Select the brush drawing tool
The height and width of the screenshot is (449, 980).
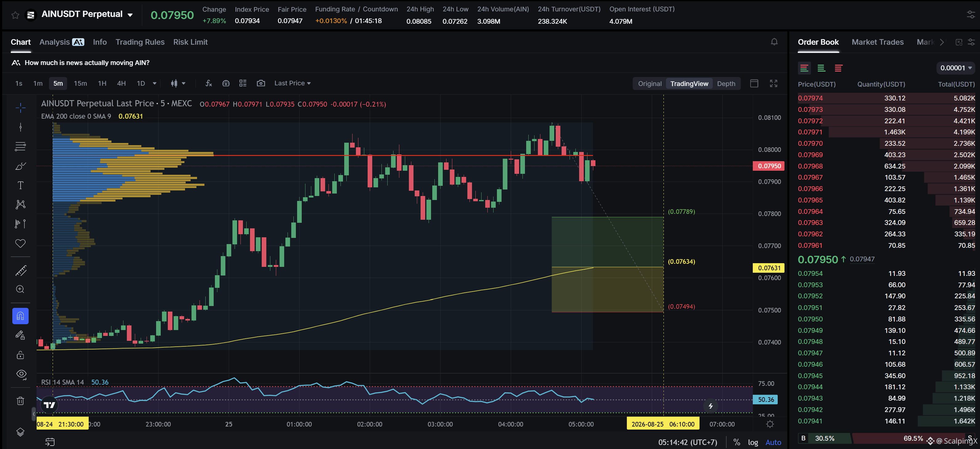coord(21,166)
